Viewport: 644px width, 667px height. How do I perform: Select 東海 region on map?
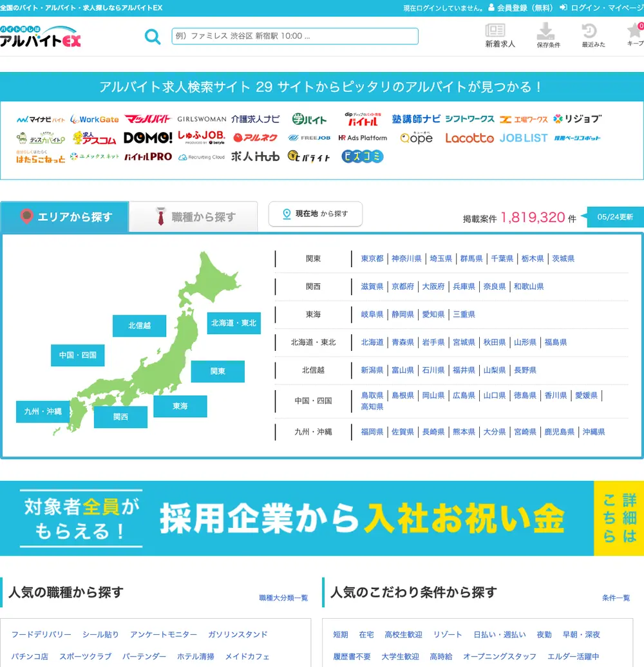click(x=180, y=406)
